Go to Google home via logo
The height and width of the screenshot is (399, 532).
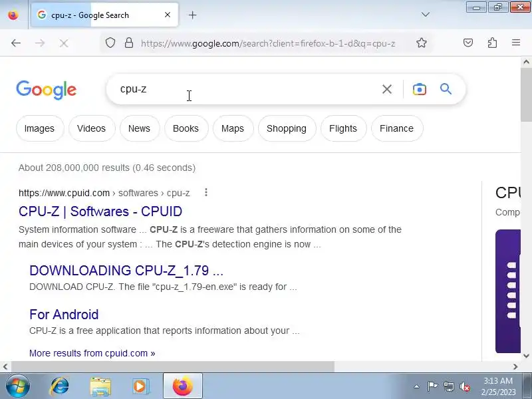coord(46,90)
